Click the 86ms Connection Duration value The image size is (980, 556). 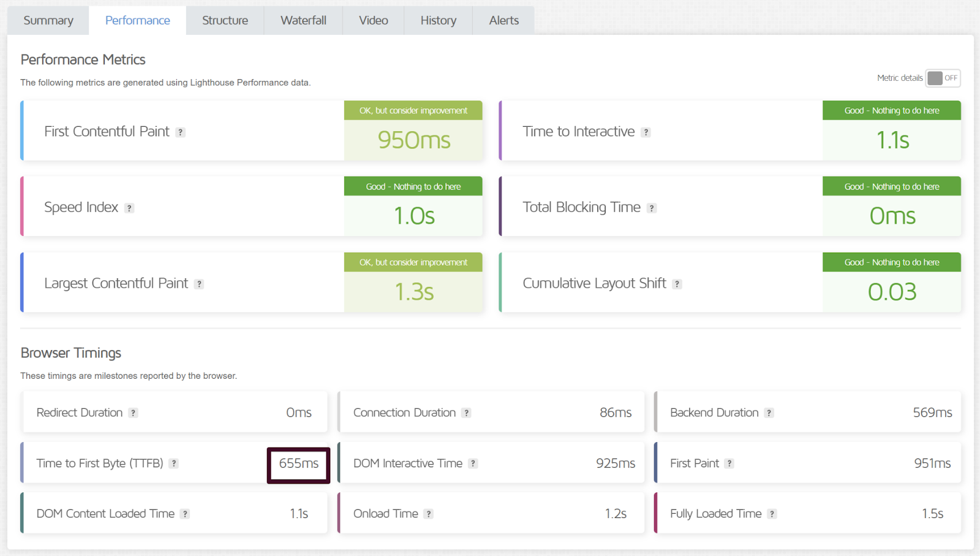click(616, 413)
